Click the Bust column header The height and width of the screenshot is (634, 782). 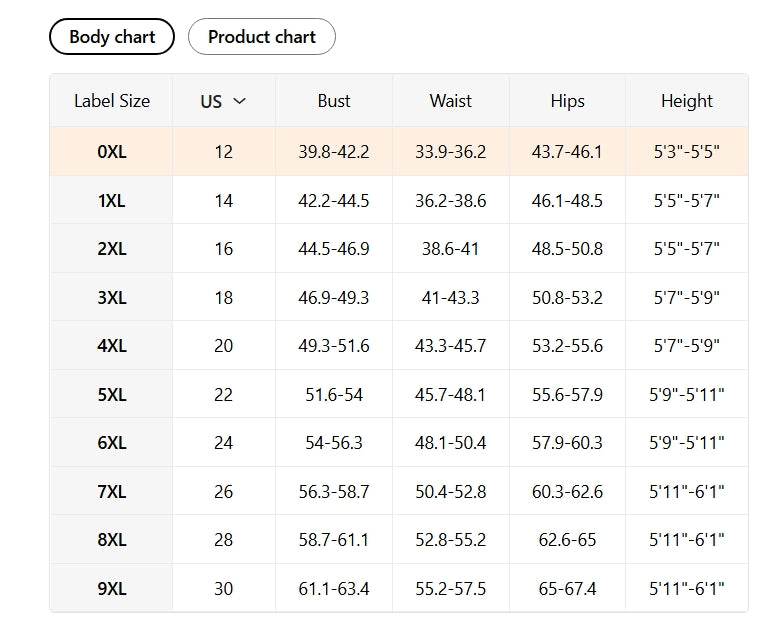pos(334,101)
